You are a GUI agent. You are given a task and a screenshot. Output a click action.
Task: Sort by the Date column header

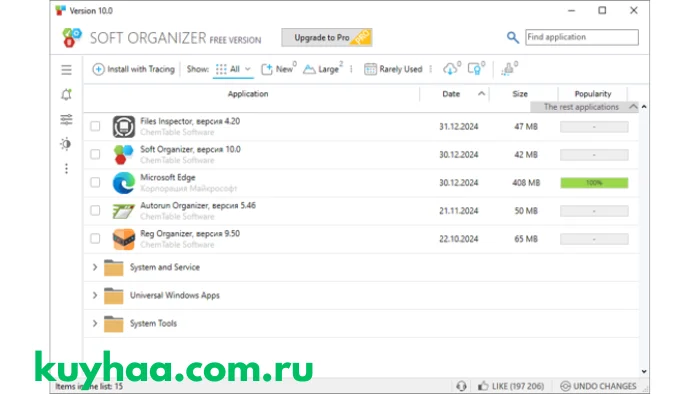pyautogui.click(x=451, y=94)
